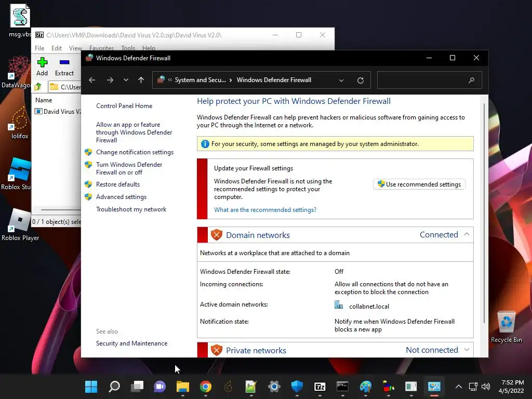
Task: Click the Name column header in 7-Zip
Action: (44, 100)
